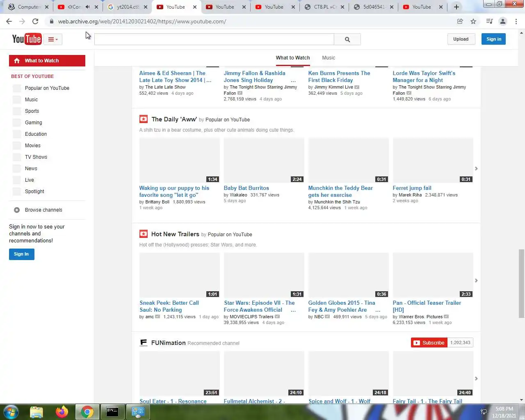Reload the page with the refresh icon
This screenshot has height=420, width=525.
(35, 21)
